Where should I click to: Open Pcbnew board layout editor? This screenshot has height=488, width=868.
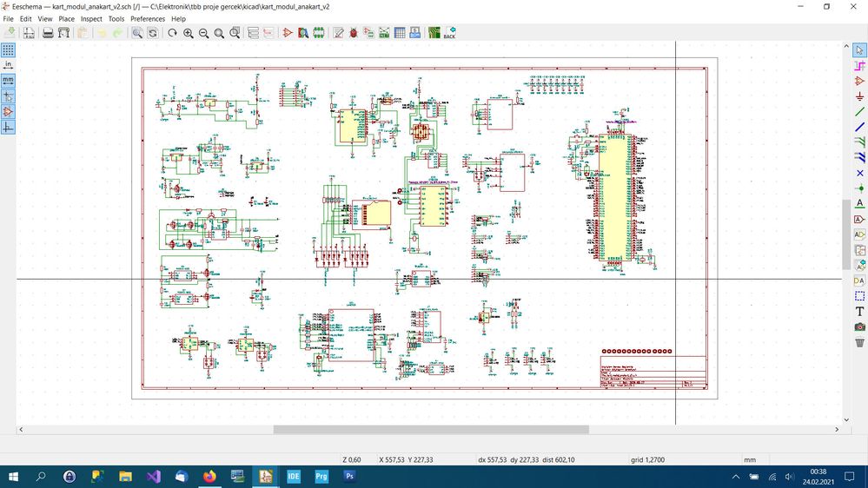(x=434, y=33)
